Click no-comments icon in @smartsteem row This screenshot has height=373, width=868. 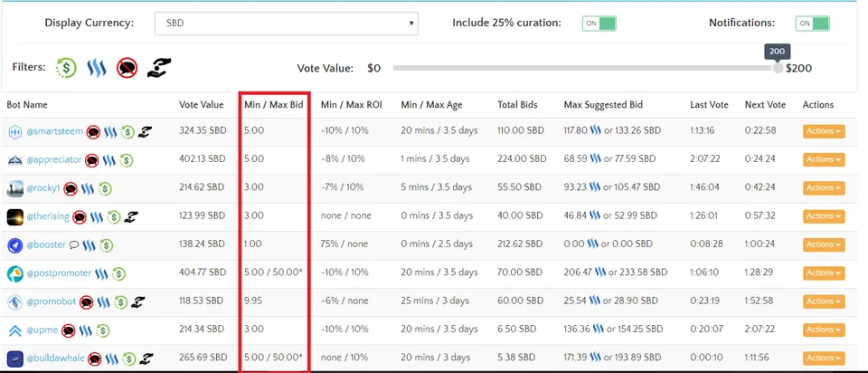click(x=93, y=132)
